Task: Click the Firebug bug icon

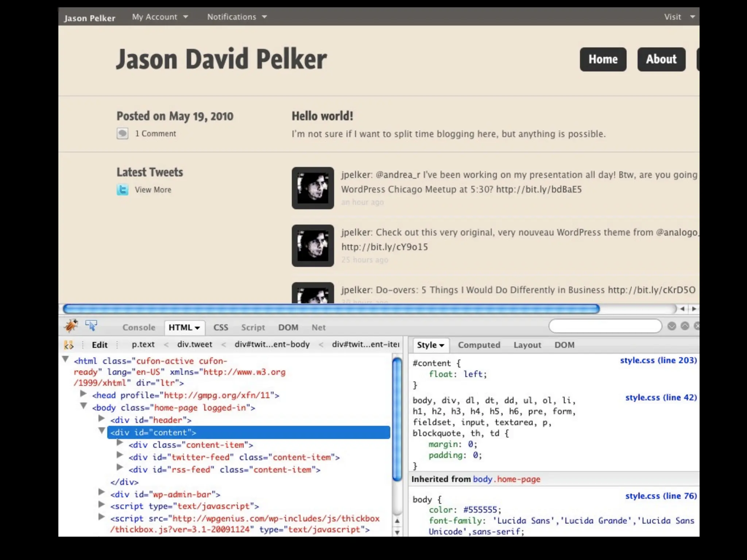Action: pos(71,326)
